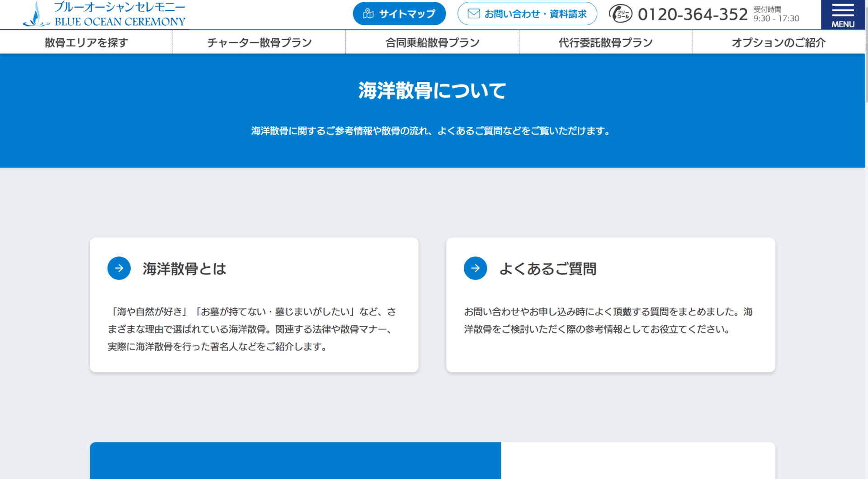The image size is (868, 479).
Task: Open the よくあるご質問 heading link
Action: pos(547,269)
